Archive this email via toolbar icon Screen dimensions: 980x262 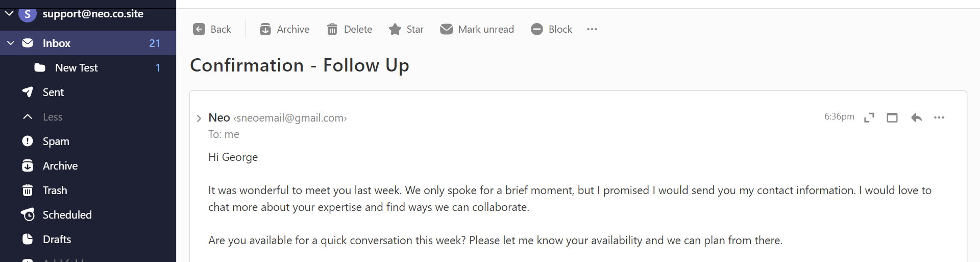click(x=265, y=29)
